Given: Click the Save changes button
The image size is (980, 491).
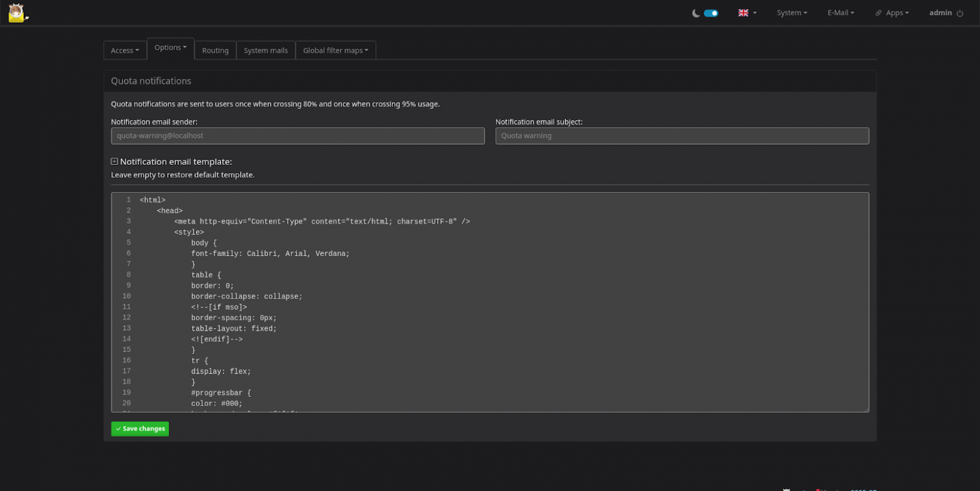Looking at the screenshot, I should (140, 429).
